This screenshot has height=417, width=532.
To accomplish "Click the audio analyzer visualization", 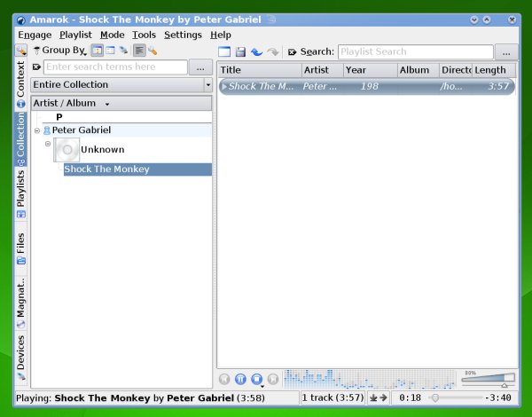I will [369, 379].
